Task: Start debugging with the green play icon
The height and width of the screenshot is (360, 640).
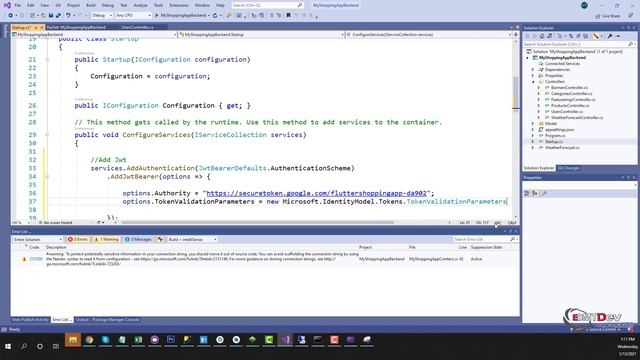Action: coord(156,16)
